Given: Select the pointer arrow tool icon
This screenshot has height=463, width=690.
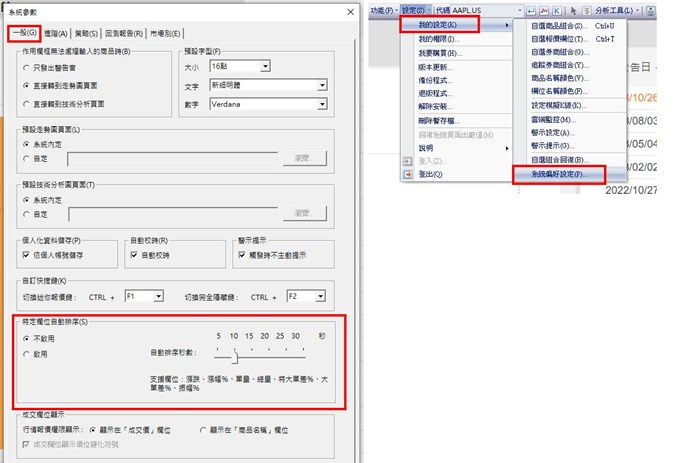Looking at the screenshot, I should [x=573, y=11].
